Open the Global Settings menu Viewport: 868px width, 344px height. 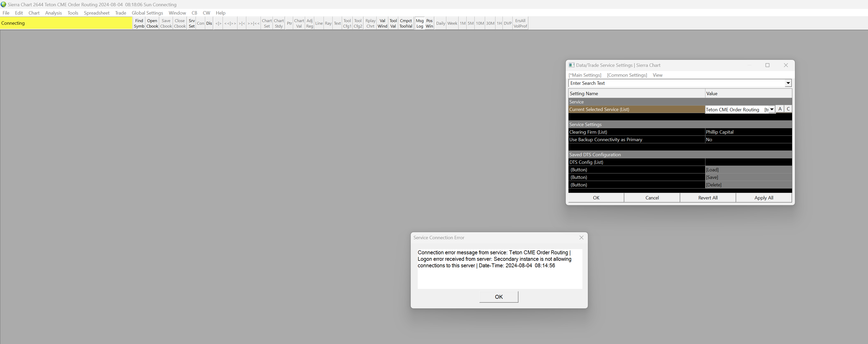coord(147,13)
